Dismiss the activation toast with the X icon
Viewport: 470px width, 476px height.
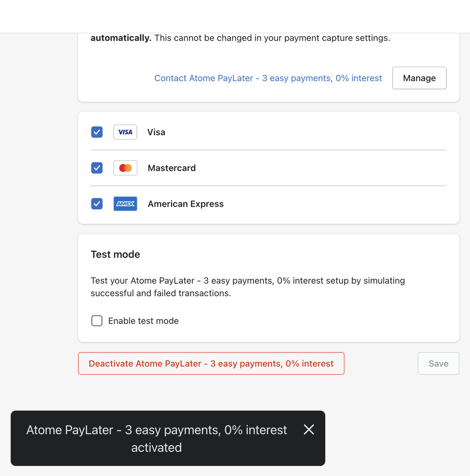pos(308,430)
